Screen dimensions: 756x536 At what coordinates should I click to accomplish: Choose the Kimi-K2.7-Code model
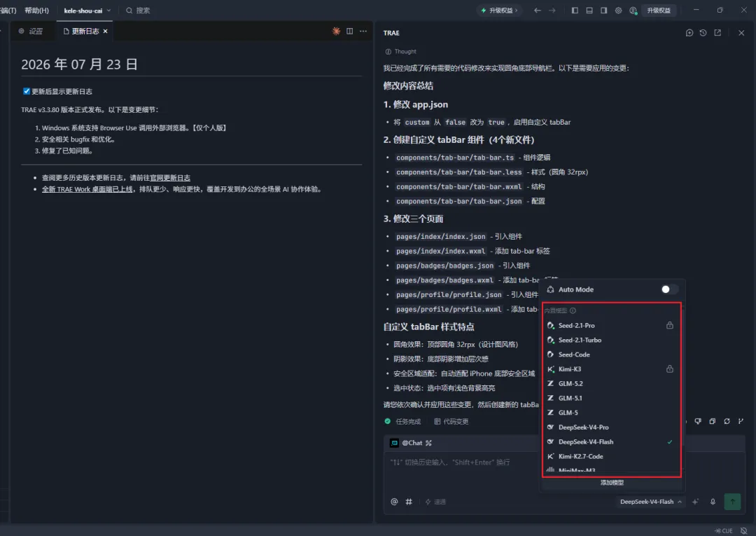click(611, 456)
